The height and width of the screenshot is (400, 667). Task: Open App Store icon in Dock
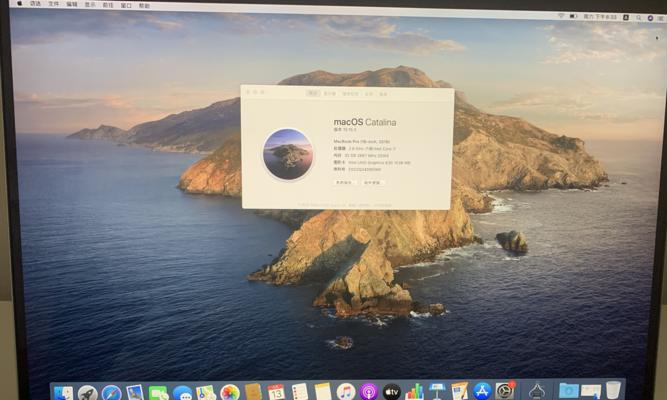coord(482,391)
